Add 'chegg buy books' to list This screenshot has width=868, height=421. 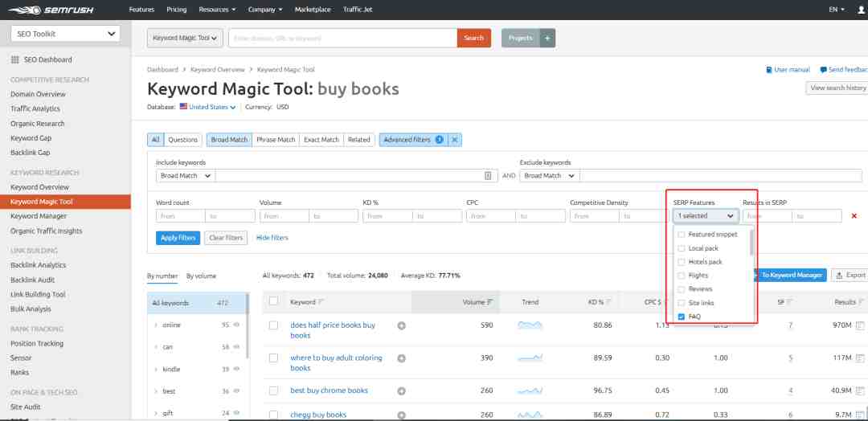pos(401,415)
